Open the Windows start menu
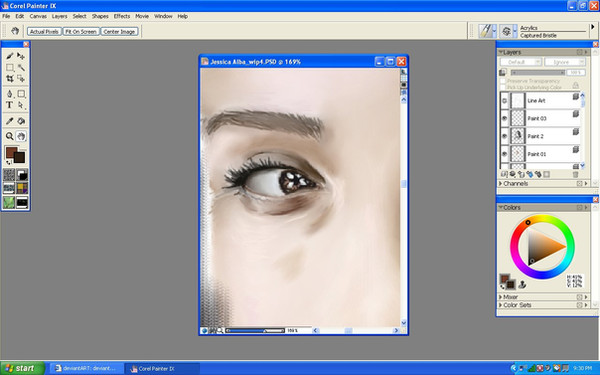This screenshot has width=600, height=375. [22, 368]
